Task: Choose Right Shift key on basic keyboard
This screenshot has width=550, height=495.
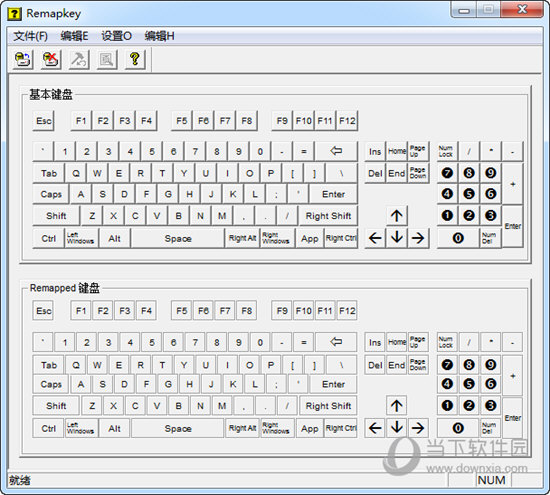Action: click(328, 216)
